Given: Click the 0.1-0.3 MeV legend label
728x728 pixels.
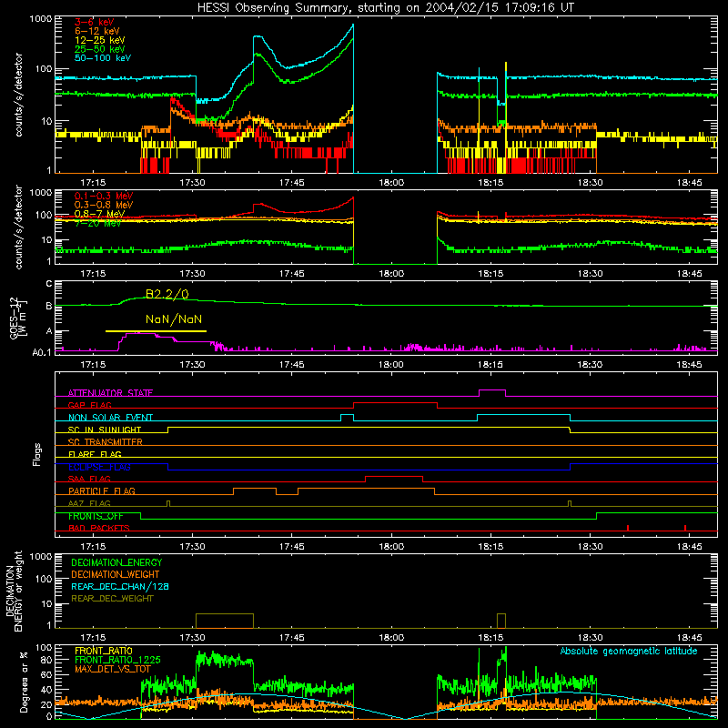Looking at the screenshot, I should click(104, 196).
